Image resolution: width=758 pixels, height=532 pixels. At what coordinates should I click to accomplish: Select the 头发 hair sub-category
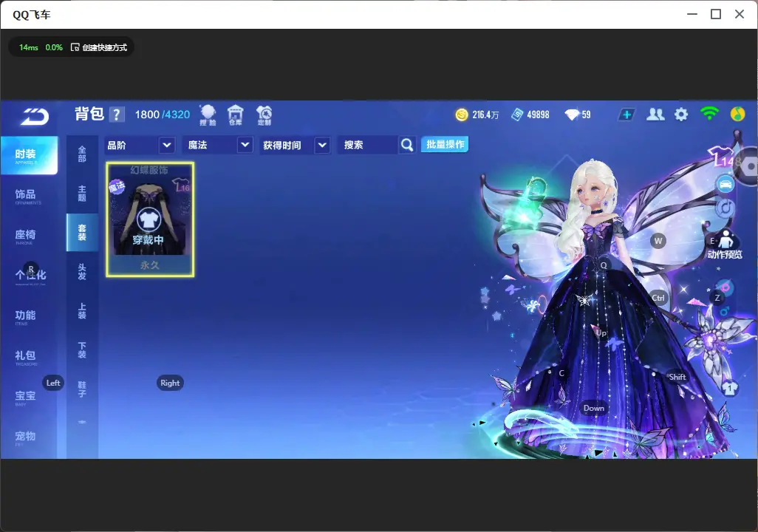pyautogui.click(x=82, y=272)
